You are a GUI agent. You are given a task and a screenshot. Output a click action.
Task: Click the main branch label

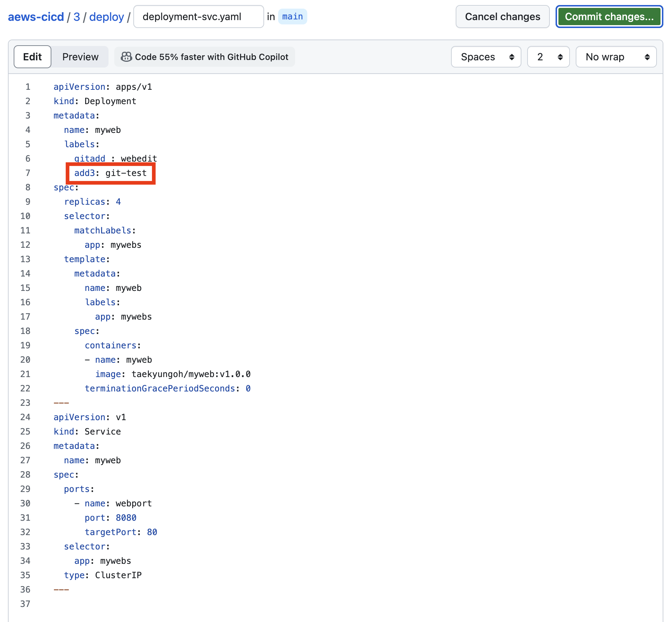[293, 17]
